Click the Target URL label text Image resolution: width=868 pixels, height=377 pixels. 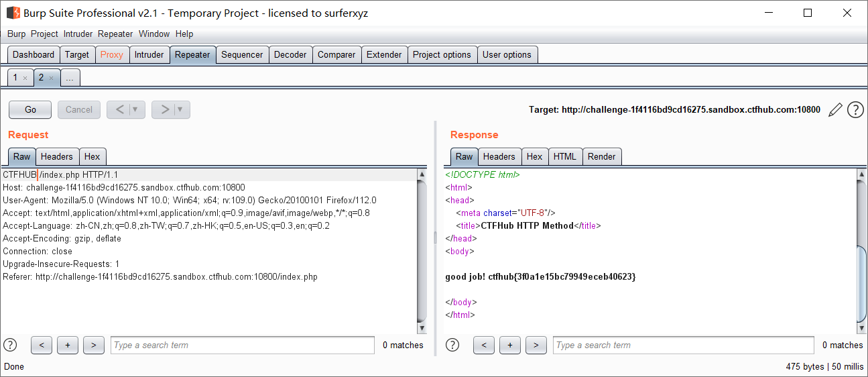(x=674, y=109)
